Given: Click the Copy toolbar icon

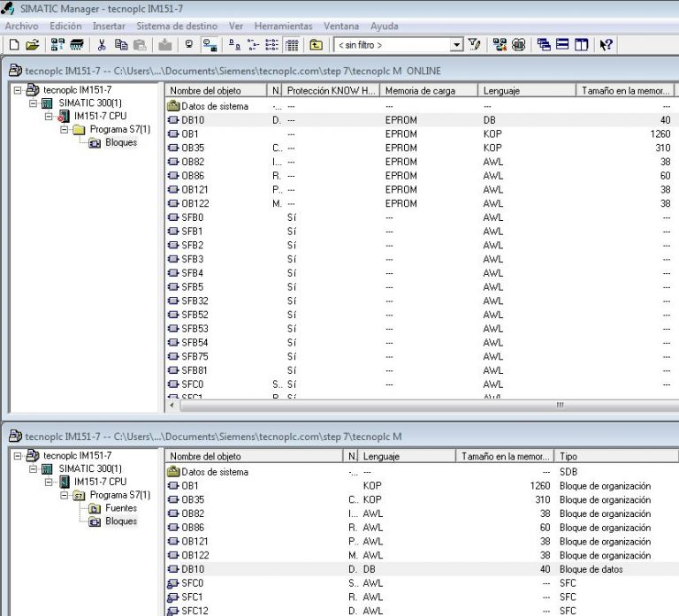Looking at the screenshot, I should [121, 44].
